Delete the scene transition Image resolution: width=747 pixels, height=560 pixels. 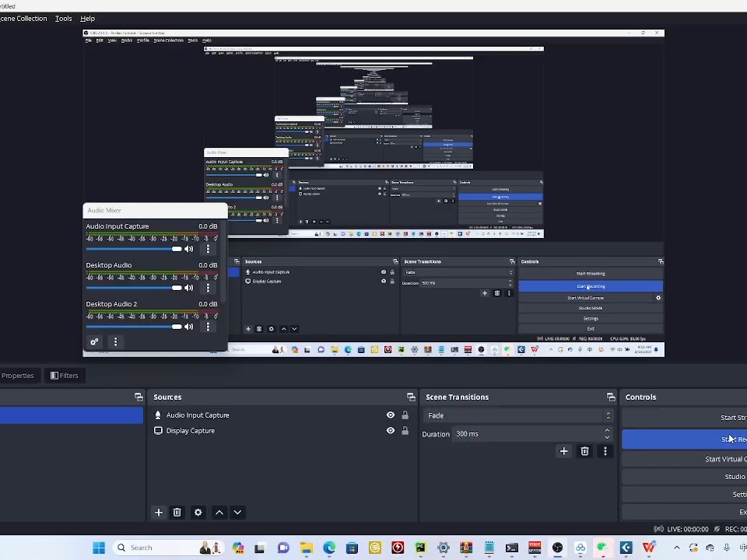[584, 451]
